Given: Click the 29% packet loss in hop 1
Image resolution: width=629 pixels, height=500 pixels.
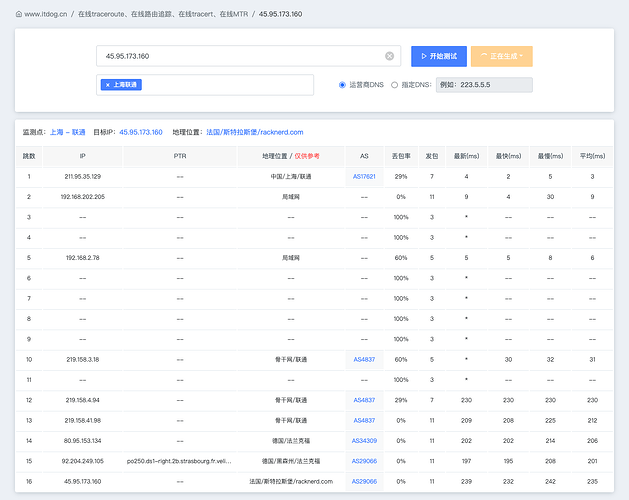Looking at the screenshot, I should pyautogui.click(x=401, y=177).
